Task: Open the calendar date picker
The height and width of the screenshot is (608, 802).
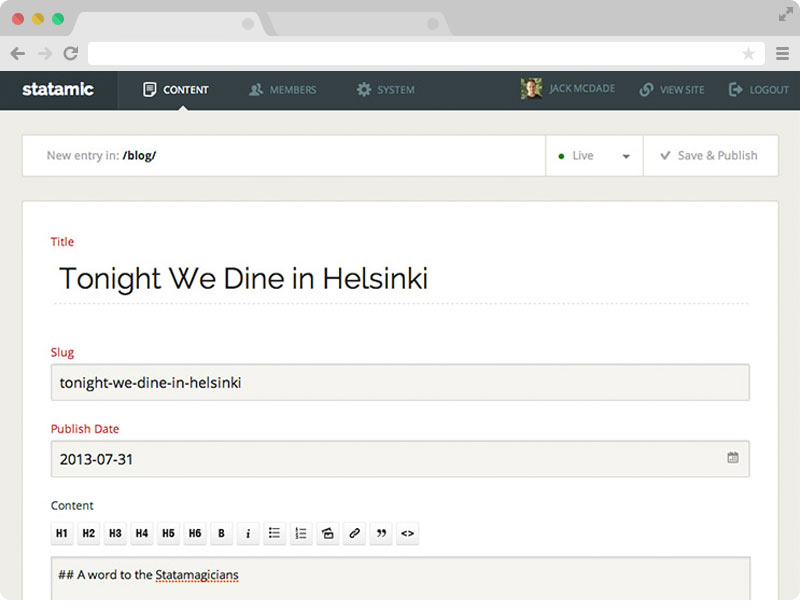Action: pyautogui.click(x=732, y=458)
